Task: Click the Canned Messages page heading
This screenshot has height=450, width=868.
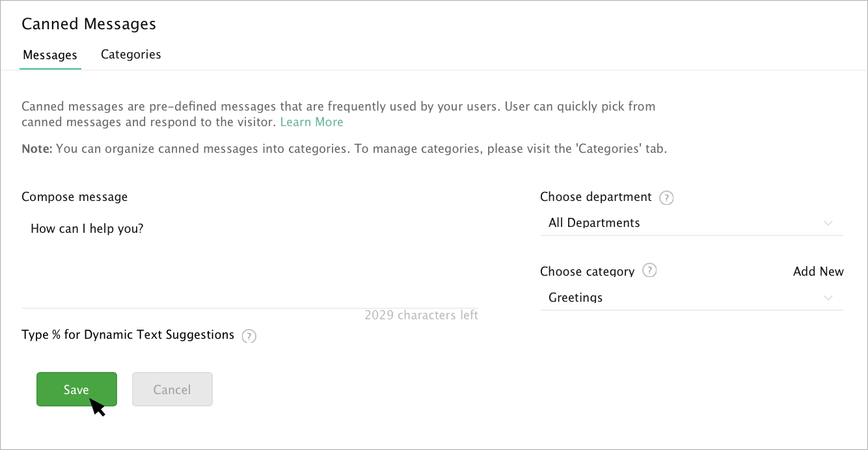Action: 89,24
